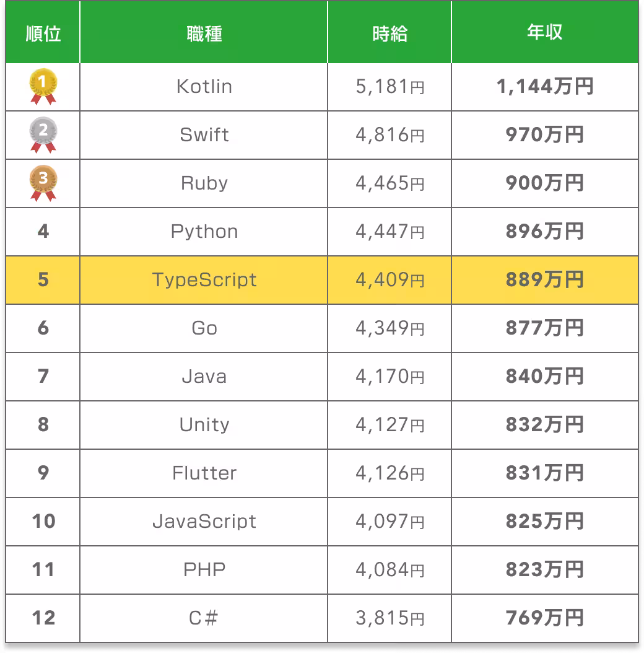644x653 pixels.
Task: Click the Flutter language cell
Action: click(x=204, y=473)
